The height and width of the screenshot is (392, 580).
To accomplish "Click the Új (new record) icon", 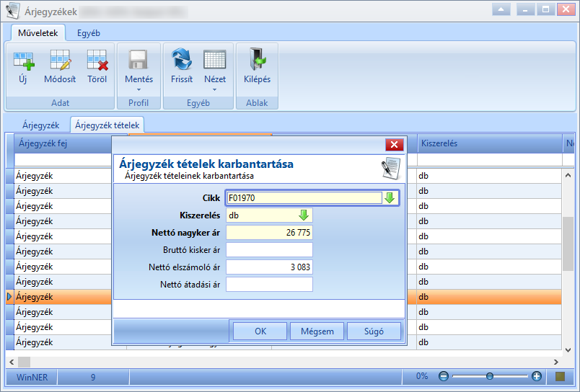I will [24, 61].
